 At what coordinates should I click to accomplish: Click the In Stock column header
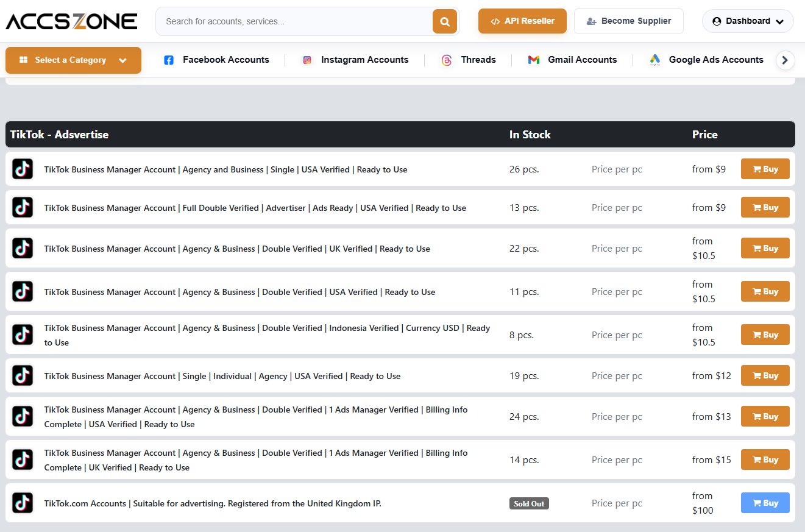click(x=530, y=134)
